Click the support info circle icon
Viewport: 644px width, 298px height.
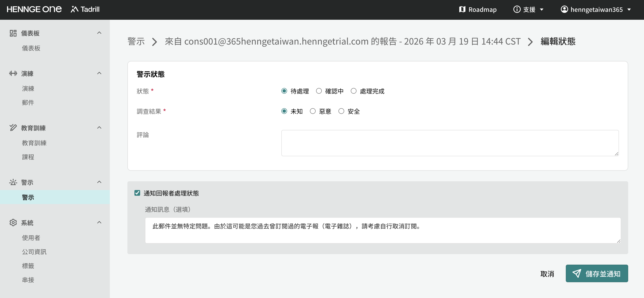pyautogui.click(x=517, y=9)
